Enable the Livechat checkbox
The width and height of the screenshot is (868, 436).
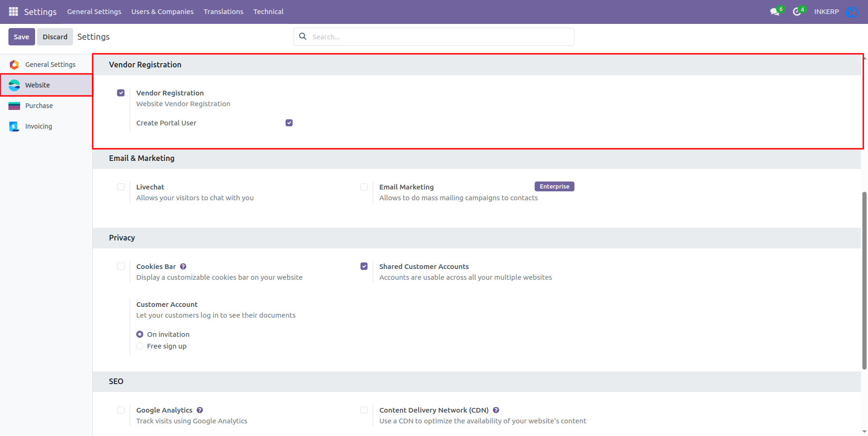click(121, 187)
